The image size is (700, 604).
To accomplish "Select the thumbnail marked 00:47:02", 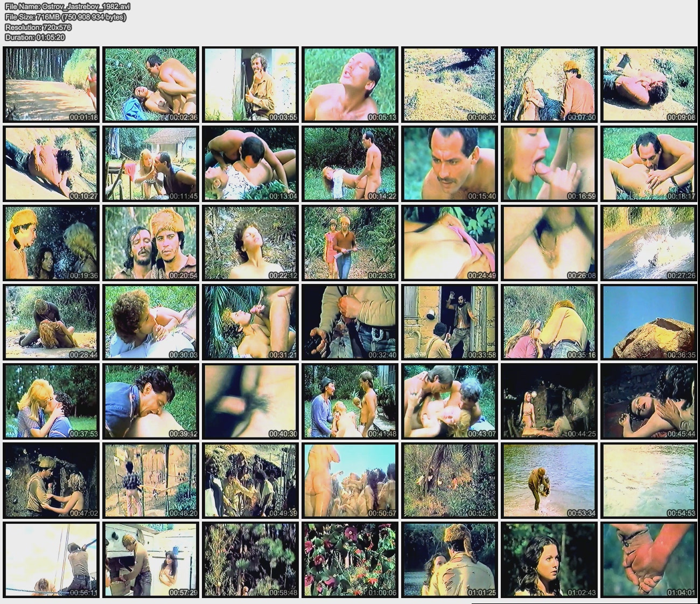I will [51, 480].
